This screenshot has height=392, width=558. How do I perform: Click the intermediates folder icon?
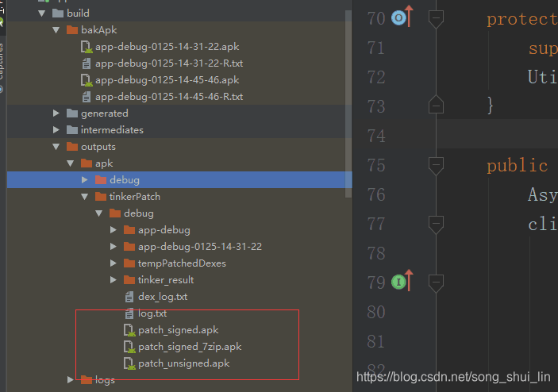tap(72, 130)
